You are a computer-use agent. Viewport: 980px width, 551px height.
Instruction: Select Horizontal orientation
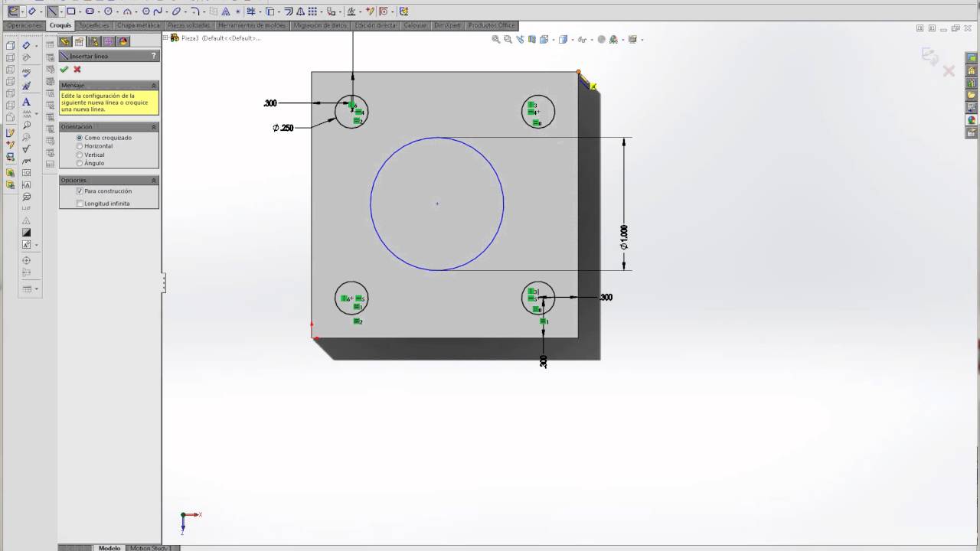[80, 146]
